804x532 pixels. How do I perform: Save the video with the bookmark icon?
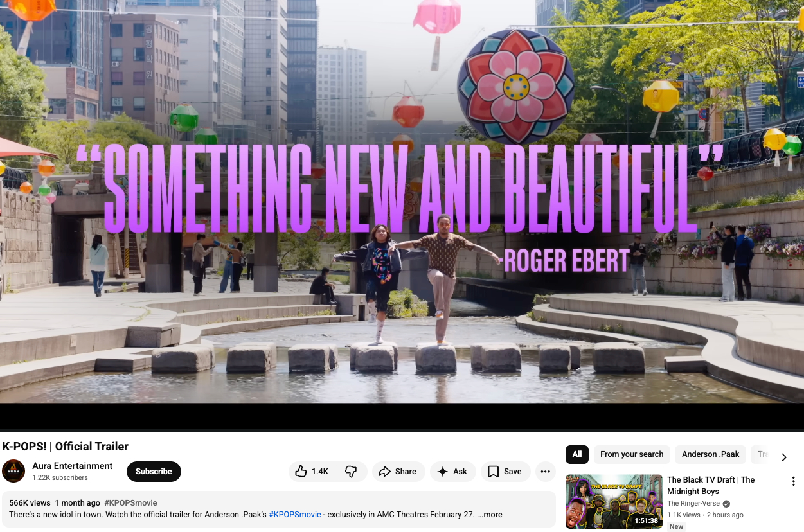click(x=505, y=472)
